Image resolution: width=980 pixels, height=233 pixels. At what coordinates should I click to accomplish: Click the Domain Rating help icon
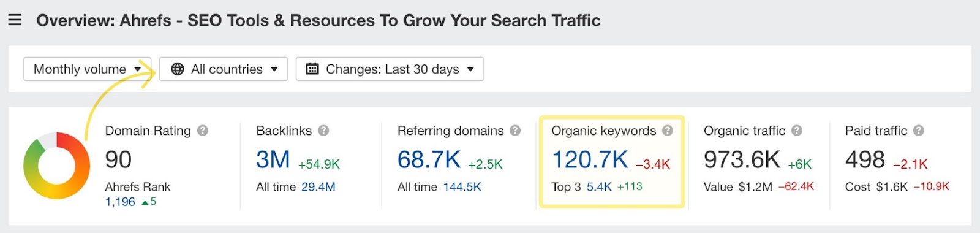(x=203, y=131)
